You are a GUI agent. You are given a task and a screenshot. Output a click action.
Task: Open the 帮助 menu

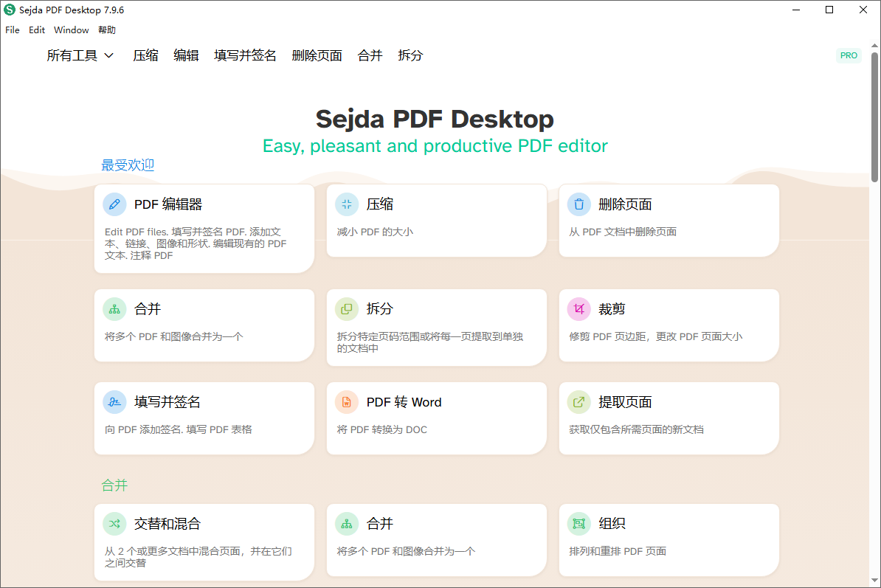click(107, 30)
